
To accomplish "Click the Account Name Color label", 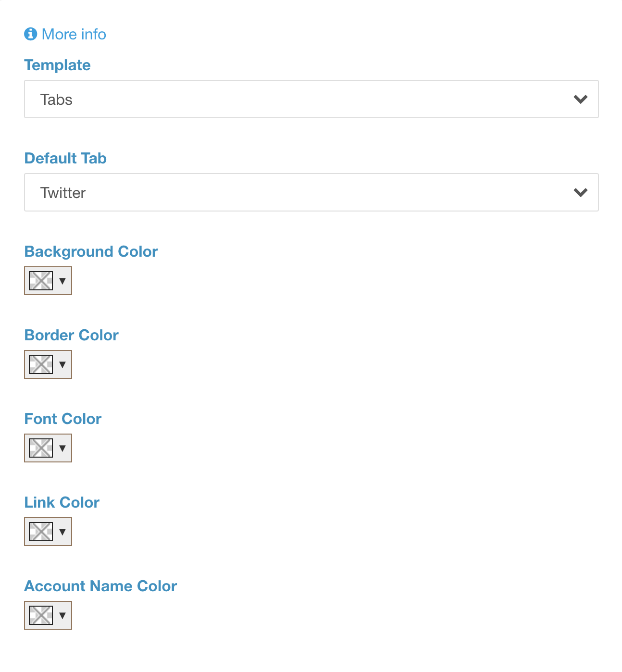I will [x=100, y=586].
